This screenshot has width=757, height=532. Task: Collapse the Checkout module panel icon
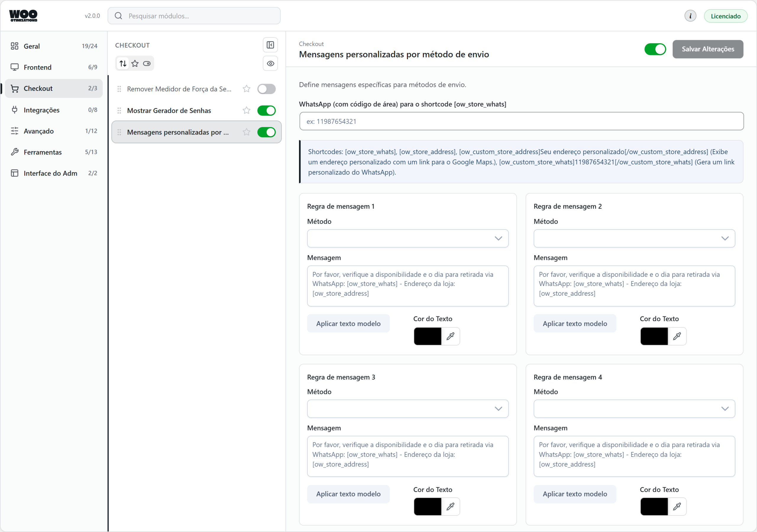point(270,45)
